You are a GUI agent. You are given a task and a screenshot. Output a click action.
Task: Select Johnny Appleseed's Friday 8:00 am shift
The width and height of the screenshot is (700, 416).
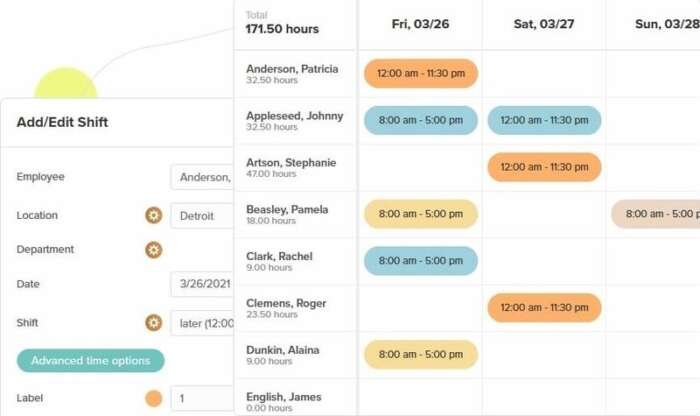click(421, 120)
